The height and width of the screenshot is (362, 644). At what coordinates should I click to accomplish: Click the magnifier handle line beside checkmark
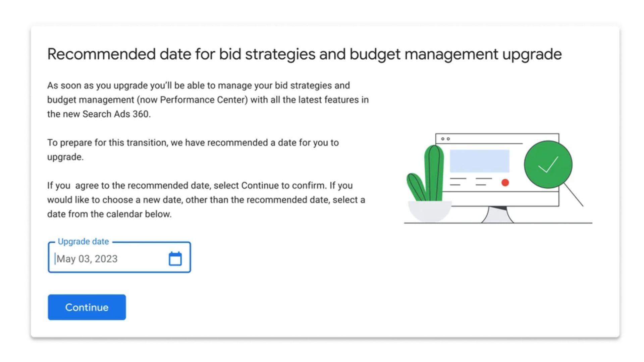[x=574, y=195]
